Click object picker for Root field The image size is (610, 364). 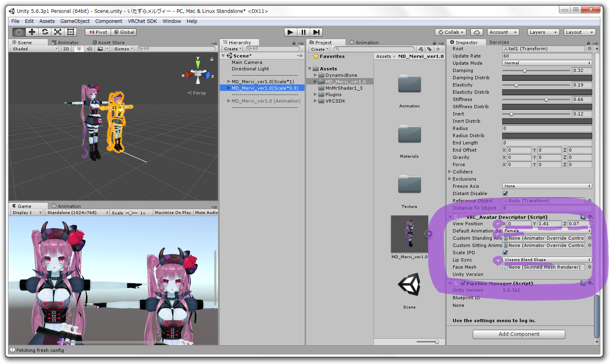tap(589, 49)
